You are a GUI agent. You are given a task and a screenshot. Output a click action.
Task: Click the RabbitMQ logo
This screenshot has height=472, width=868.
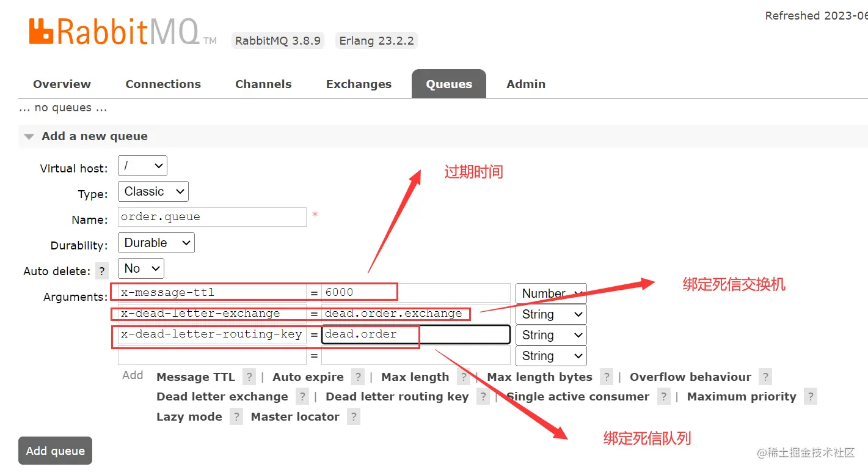pyautogui.click(x=123, y=31)
